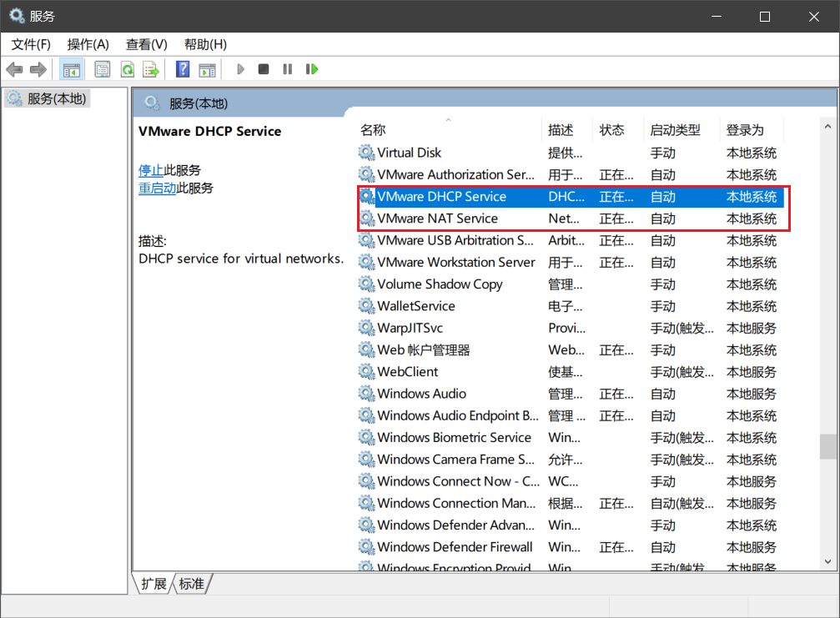Open the Help toolbar icon
This screenshot has height=618, width=840.
click(183, 69)
